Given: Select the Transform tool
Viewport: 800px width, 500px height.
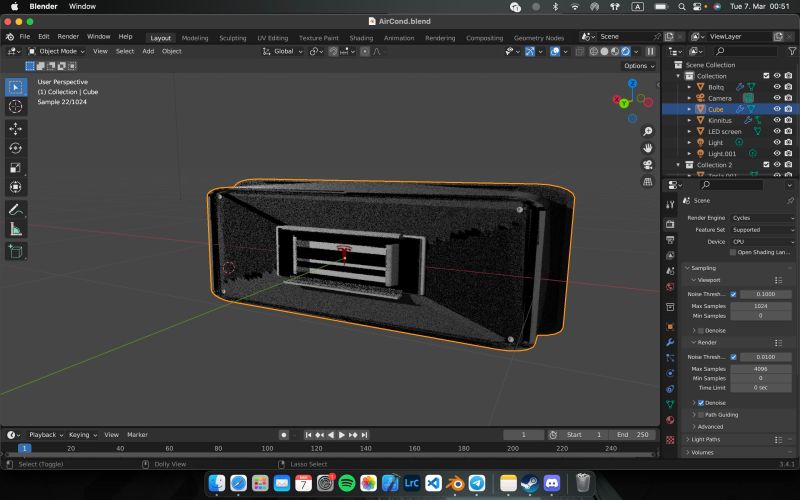Looking at the screenshot, I should pyautogui.click(x=16, y=187).
